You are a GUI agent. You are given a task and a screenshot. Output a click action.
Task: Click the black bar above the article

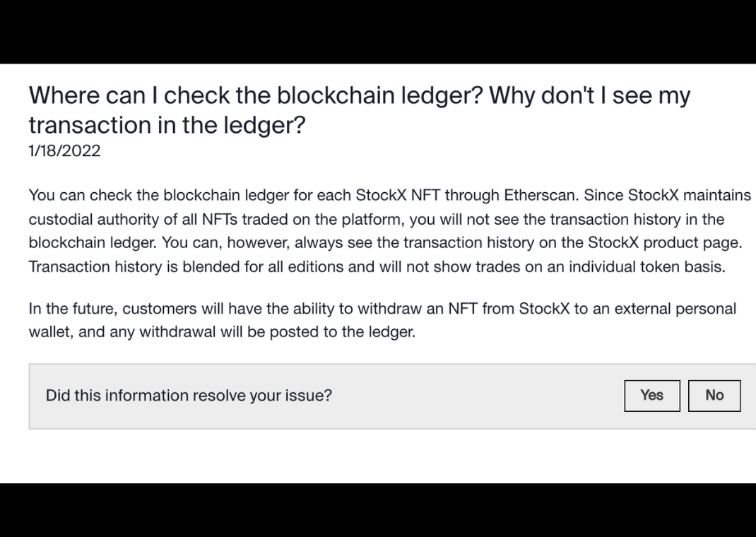coord(378,32)
